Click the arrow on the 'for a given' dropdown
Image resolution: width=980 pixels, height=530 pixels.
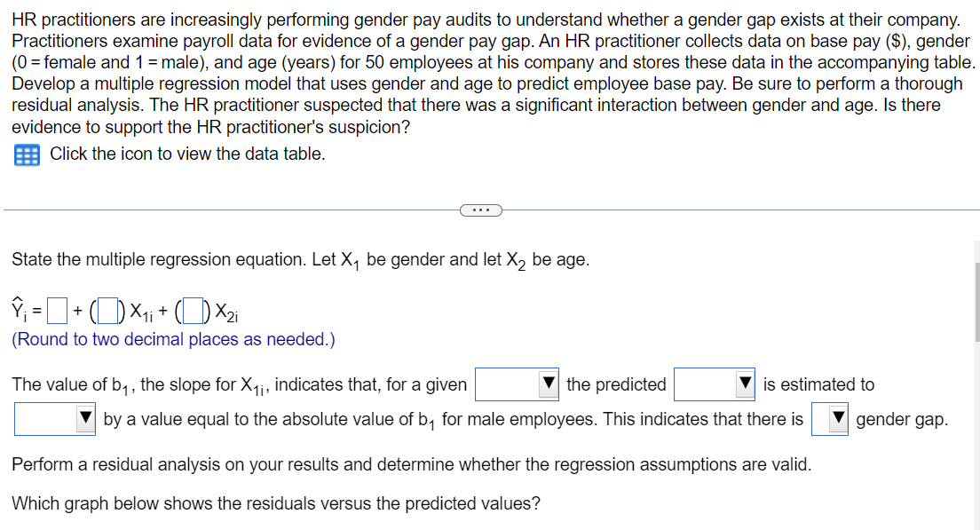click(x=549, y=384)
